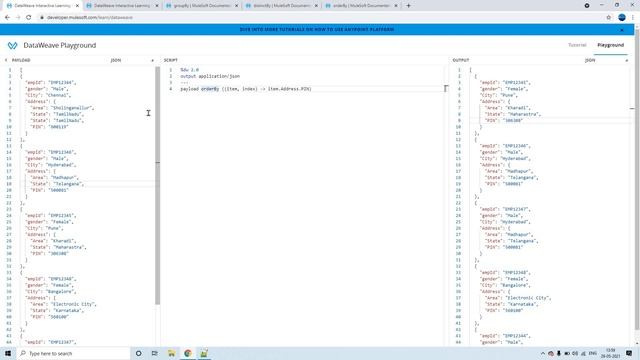Click the Dive into more tutorials banner link
This screenshot has width=640, height=360.
(x=317, y=29)
